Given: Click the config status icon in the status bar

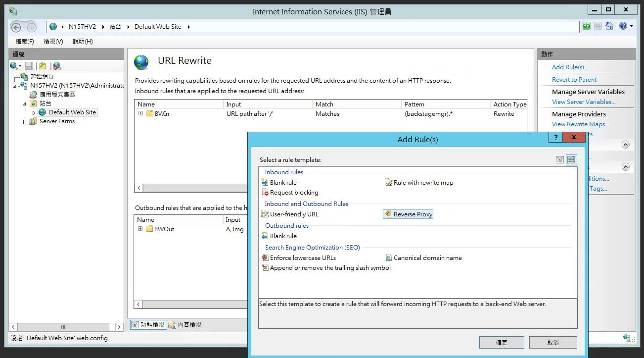Looking at the screenshot, I should click(627, 338).
